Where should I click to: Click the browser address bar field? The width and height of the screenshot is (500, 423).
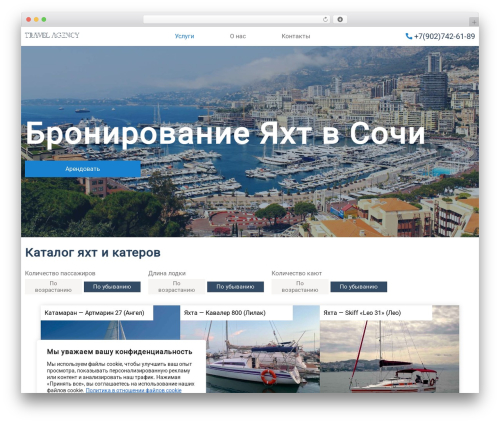pos(237,19)
